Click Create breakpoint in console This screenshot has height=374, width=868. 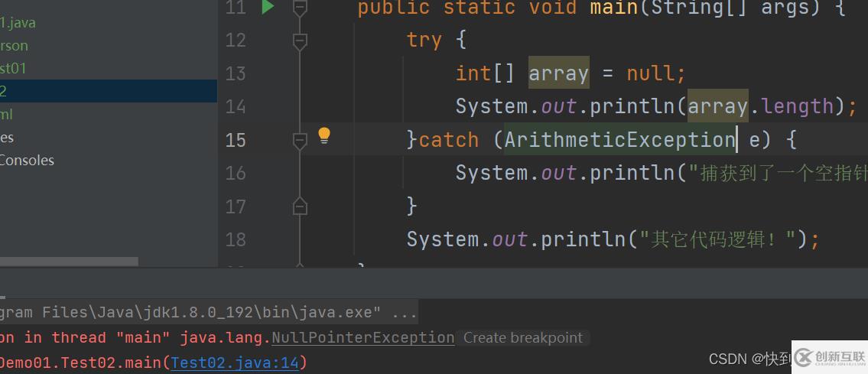click(x=523, y=337)
